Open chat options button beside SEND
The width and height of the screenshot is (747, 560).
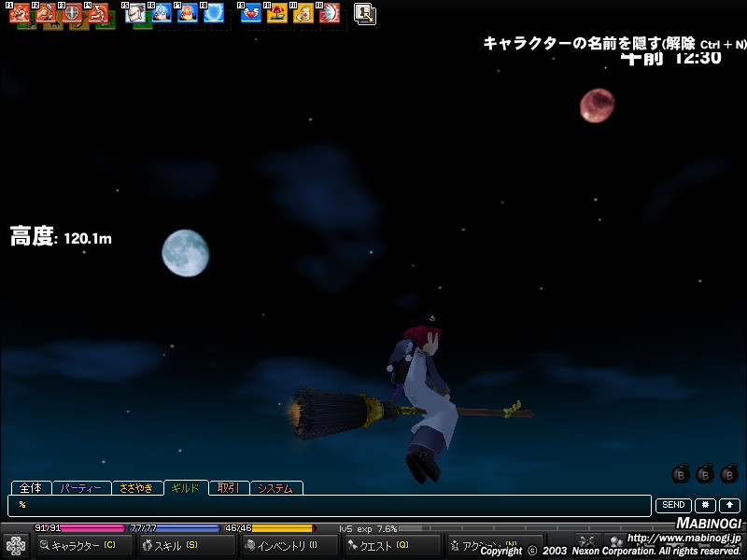(x=705, y=505)
